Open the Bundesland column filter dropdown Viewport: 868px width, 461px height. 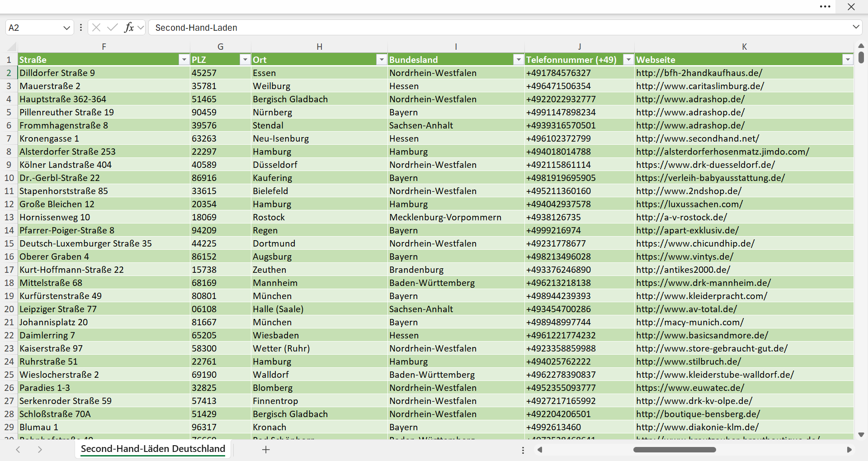point(519,60)
